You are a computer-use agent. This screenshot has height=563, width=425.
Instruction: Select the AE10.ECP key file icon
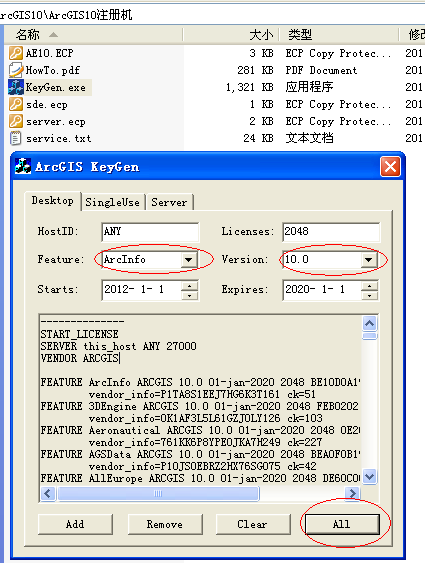point(16,53)
